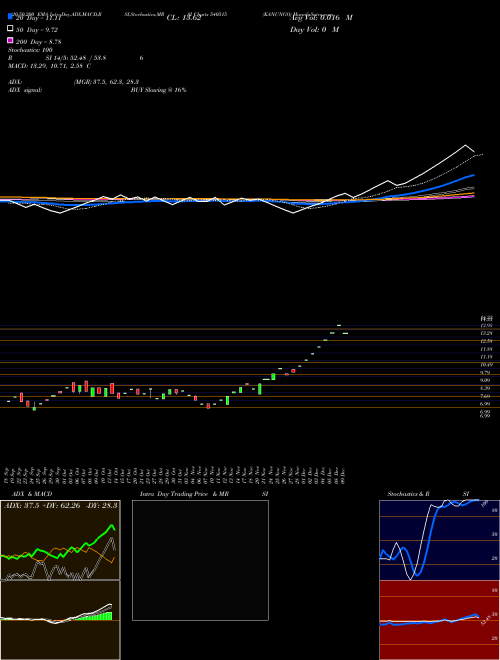This screenshot has height=660, width=500.
Task: Open the blue Stochastics chart thumbnail
Action: 439,540
